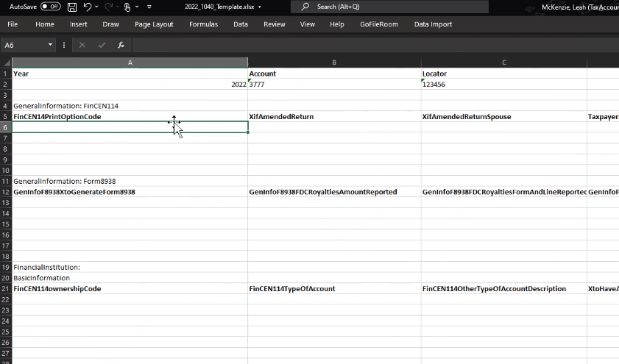The image size is (619, 364).
Task: Click the Insert Function fx icon
Action: 121,45
